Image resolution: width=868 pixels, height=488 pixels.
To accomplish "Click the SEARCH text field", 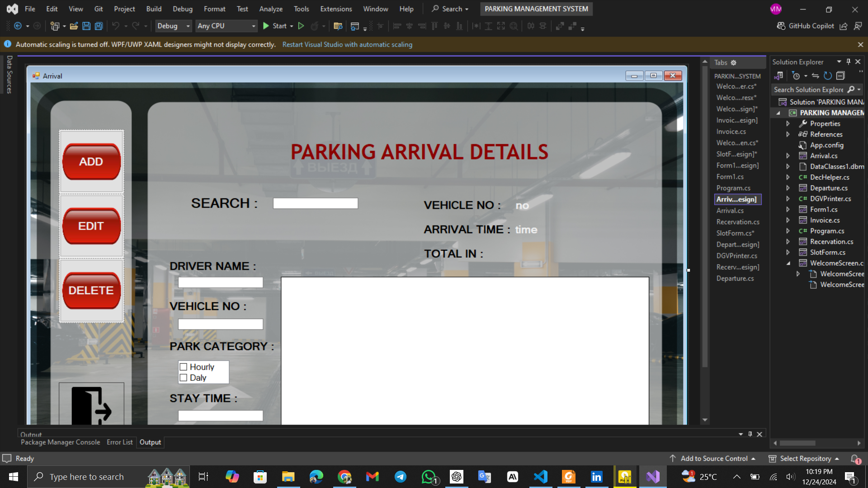I will click(x=315, y=203).
